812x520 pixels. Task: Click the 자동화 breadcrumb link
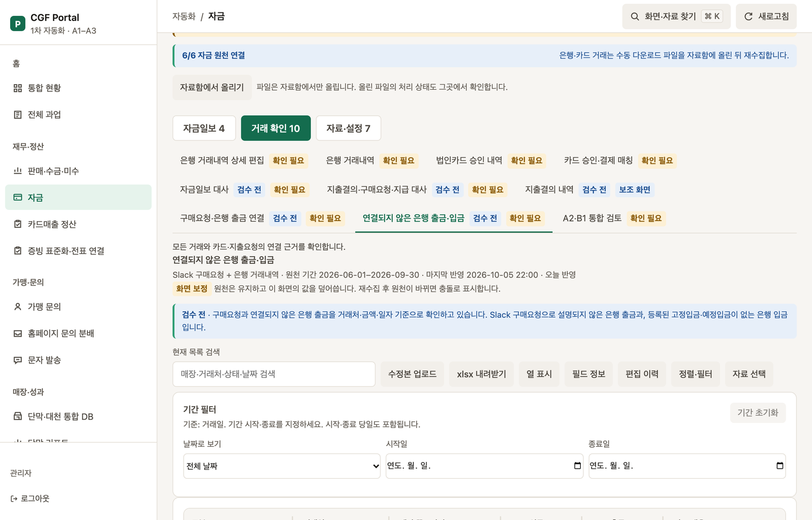point(184,16)
